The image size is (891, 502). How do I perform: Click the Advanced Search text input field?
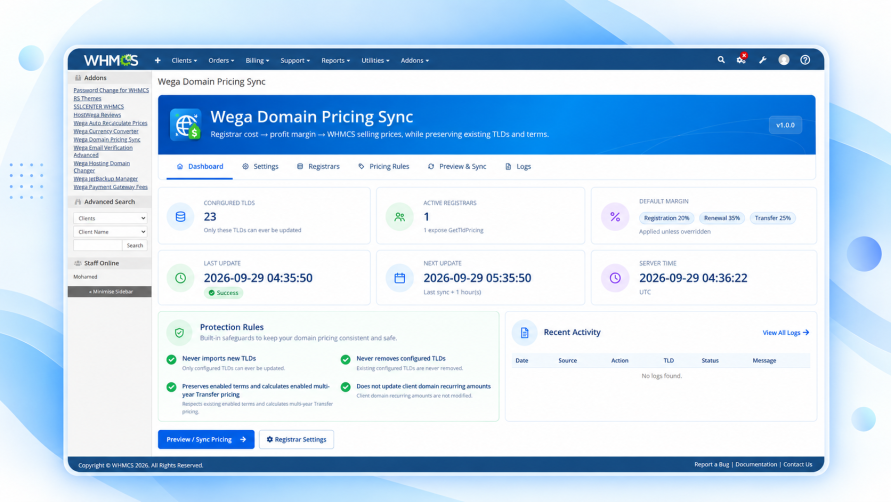[x=97, y=246]
